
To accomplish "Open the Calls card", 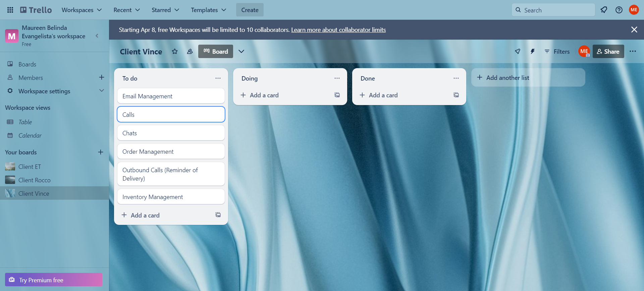I will 171,114.
